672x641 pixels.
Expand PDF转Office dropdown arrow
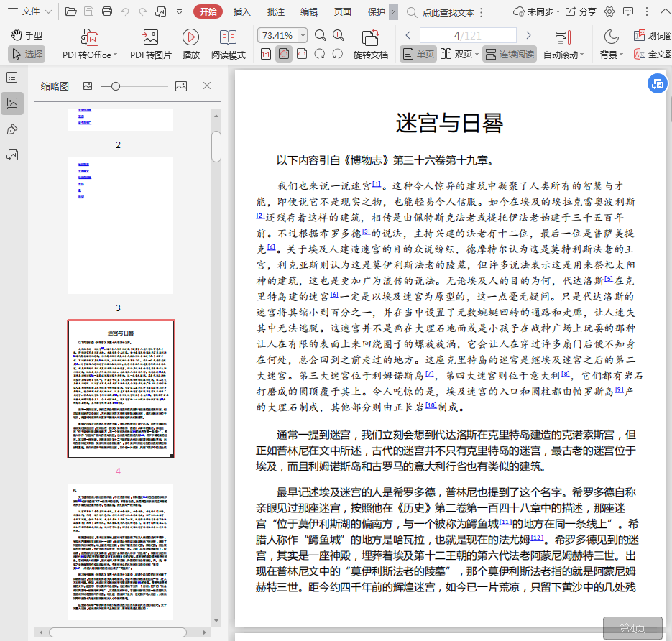[115, 55]
